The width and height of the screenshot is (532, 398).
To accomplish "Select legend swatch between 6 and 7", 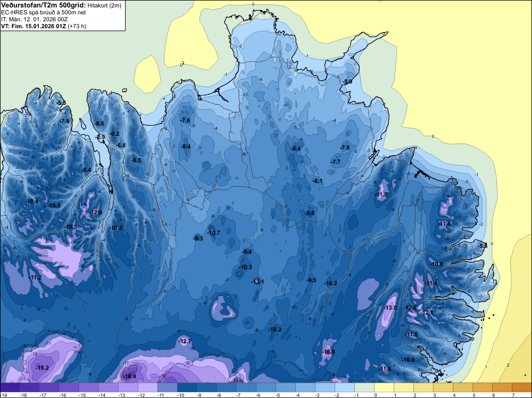I will coord(502,387).
